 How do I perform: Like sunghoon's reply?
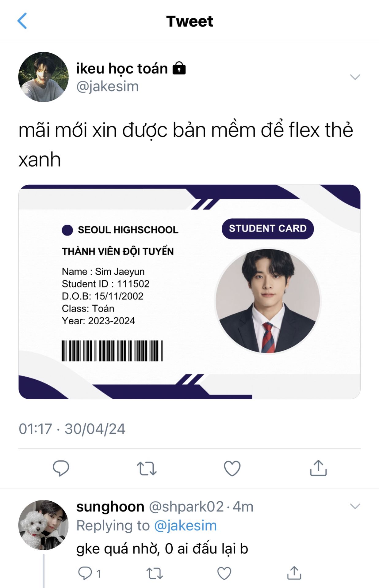click(224, 573)
